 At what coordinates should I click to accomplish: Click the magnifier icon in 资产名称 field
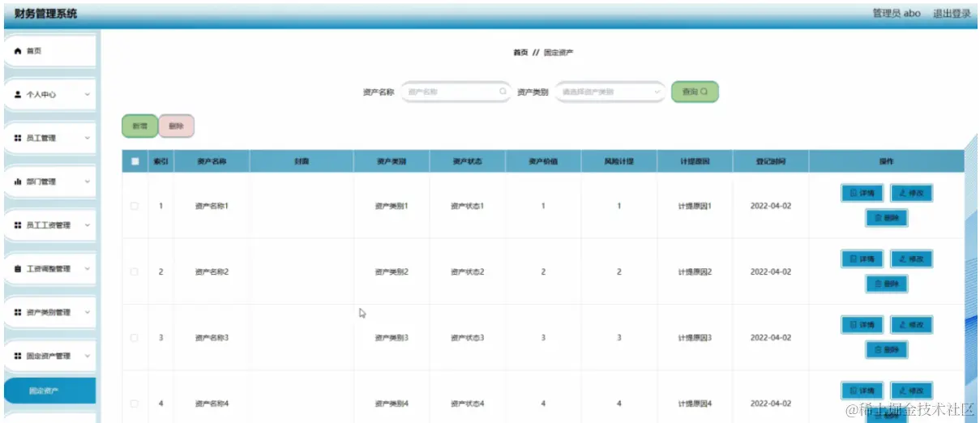[503, 92]
